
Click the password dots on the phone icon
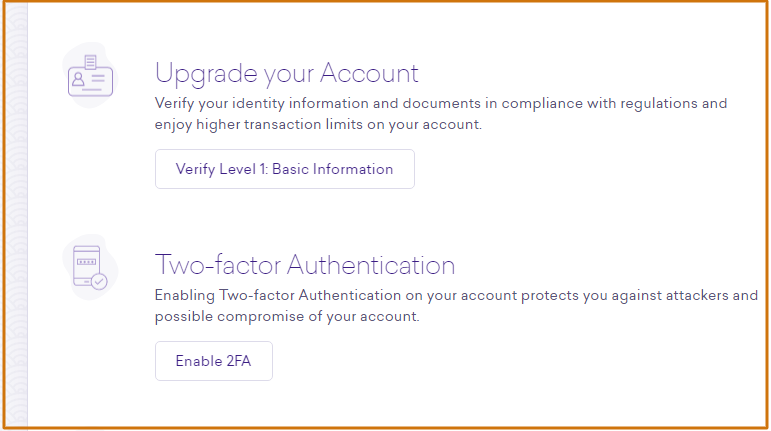tap(87, 261)
